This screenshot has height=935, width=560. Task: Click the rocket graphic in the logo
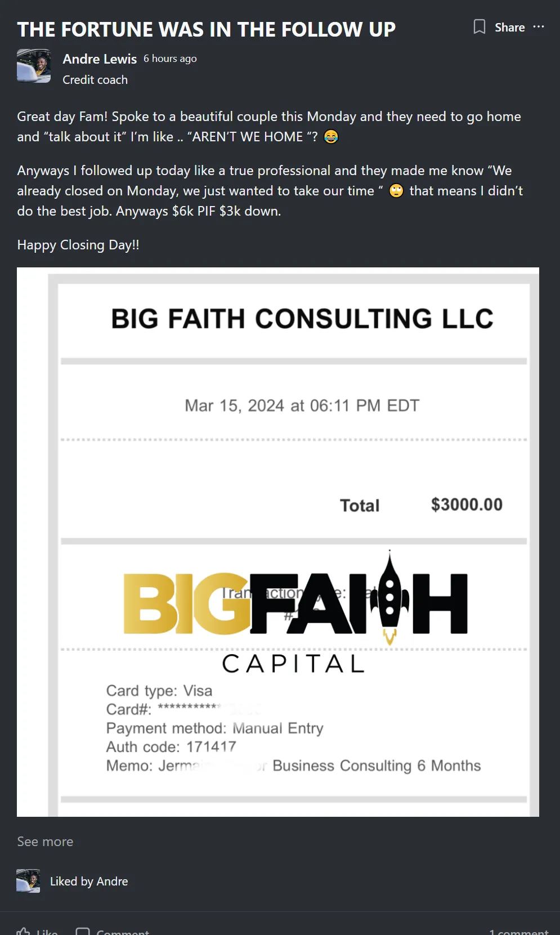pyautogui.click(x=389, y=597)
